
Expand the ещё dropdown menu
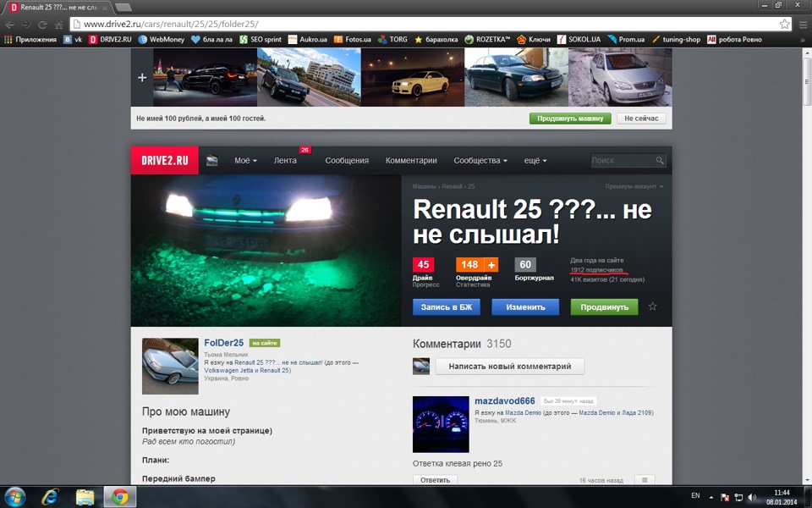535,161
